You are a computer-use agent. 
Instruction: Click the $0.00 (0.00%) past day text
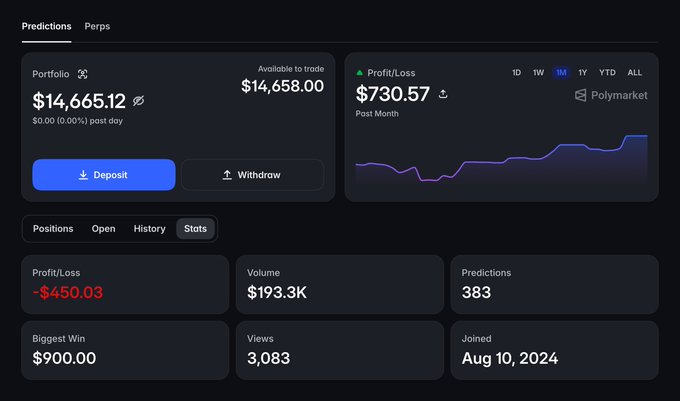point(77,121)
